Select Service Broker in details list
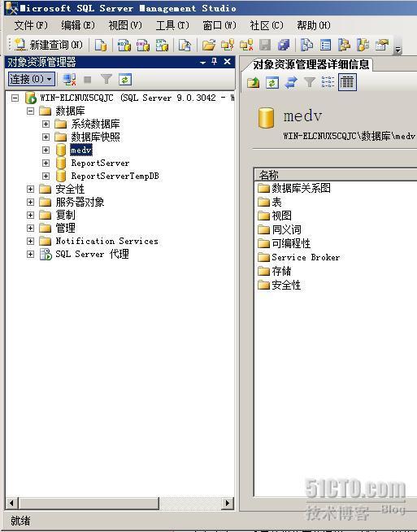Image resolution: width=417 pixels, height=532 pixels. pos(306,258)
